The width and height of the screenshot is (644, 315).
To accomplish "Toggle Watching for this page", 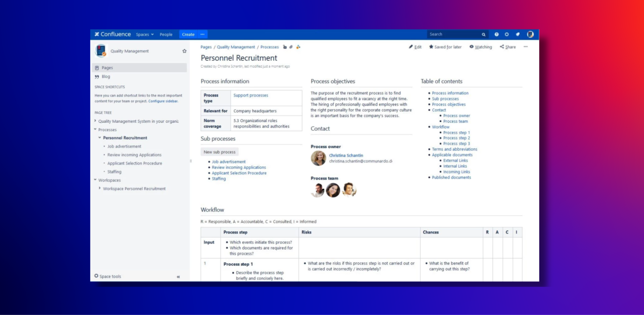I will coord(480,47).
